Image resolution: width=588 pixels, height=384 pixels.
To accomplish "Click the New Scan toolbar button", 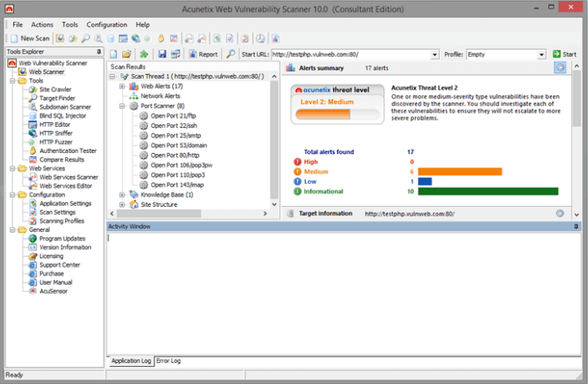I will click(x=29, y=38).
